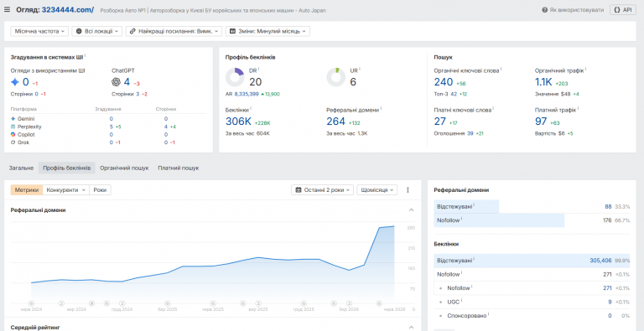Click the DR donut chart
The image size is (644, 331).
click(235, 77)
